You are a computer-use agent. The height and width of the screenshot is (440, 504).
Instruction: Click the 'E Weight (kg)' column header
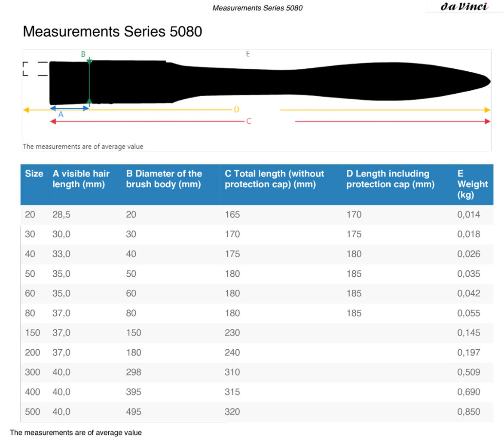point(473,184)
